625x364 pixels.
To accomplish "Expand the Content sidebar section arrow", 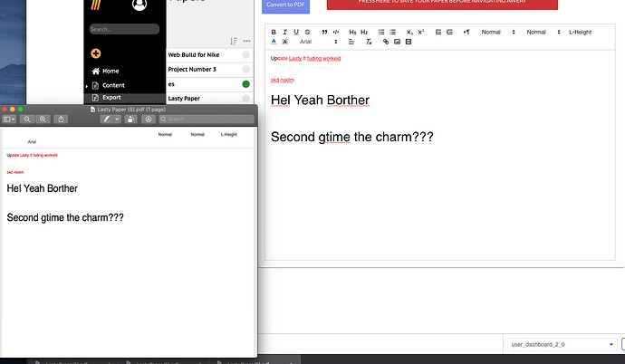I will click(86, 86).
